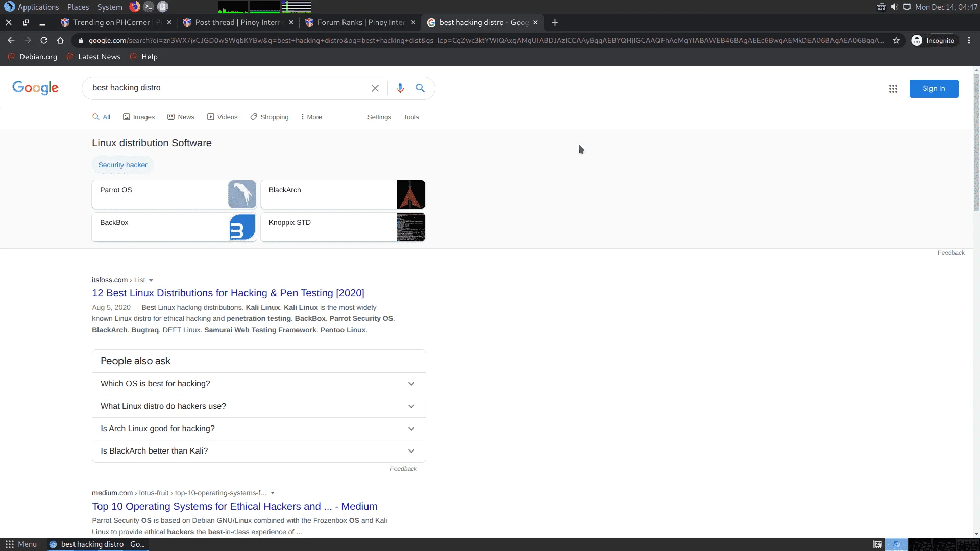Click the Google logo
This screenshot has height=551, width=980.
pyautogui.click(x=35, y=88)
